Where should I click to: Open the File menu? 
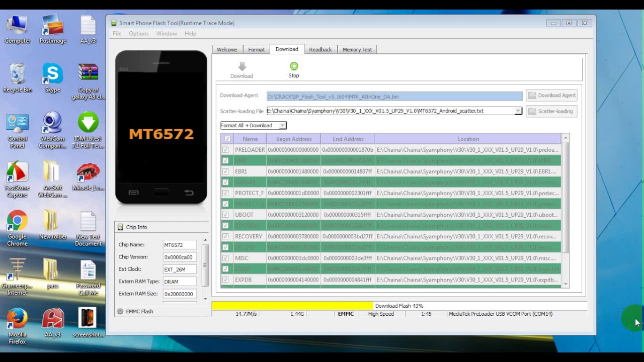117,34
